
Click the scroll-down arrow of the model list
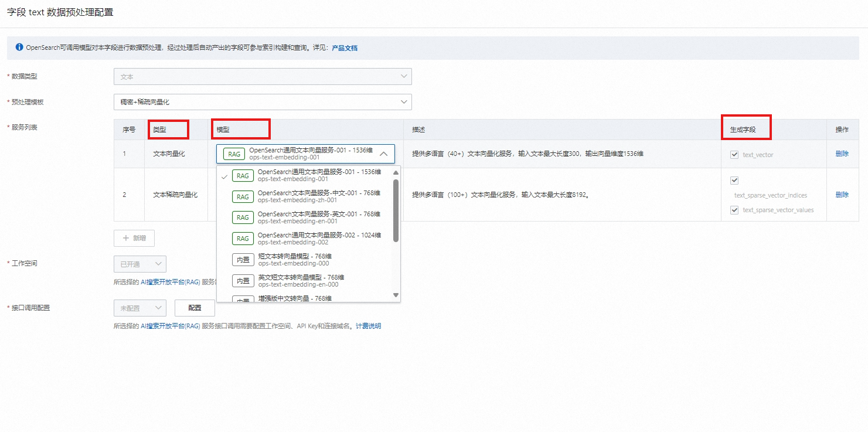[x=396, y=295]
